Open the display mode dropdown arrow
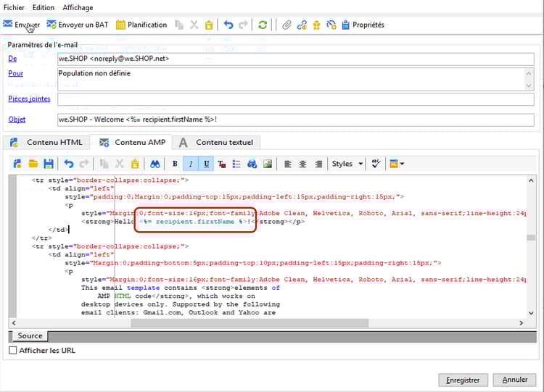 402,164
